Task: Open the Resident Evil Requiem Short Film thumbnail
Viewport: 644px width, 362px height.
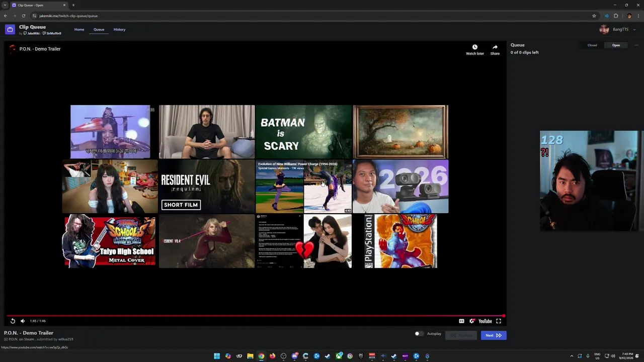Action: (207, 187)
